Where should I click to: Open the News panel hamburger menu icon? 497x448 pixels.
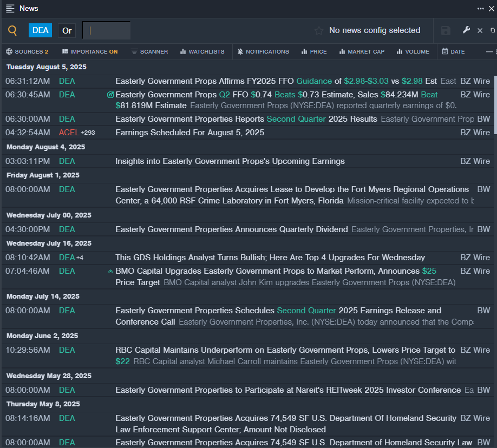10,9
